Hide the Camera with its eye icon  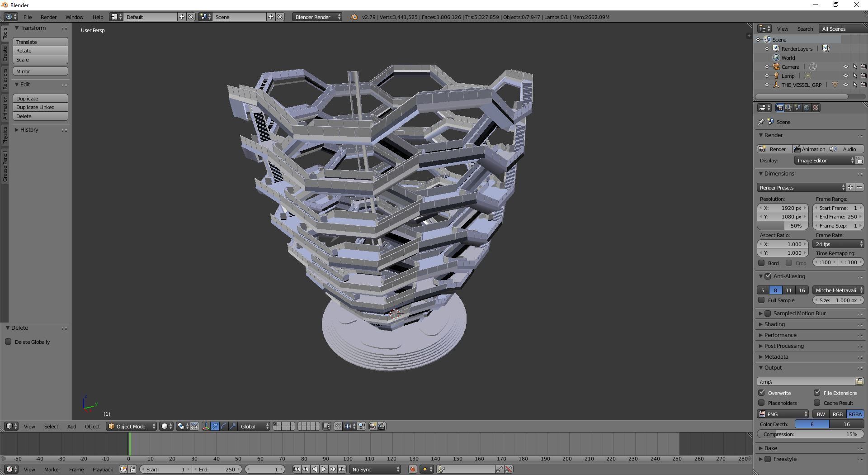coord(845,66)
